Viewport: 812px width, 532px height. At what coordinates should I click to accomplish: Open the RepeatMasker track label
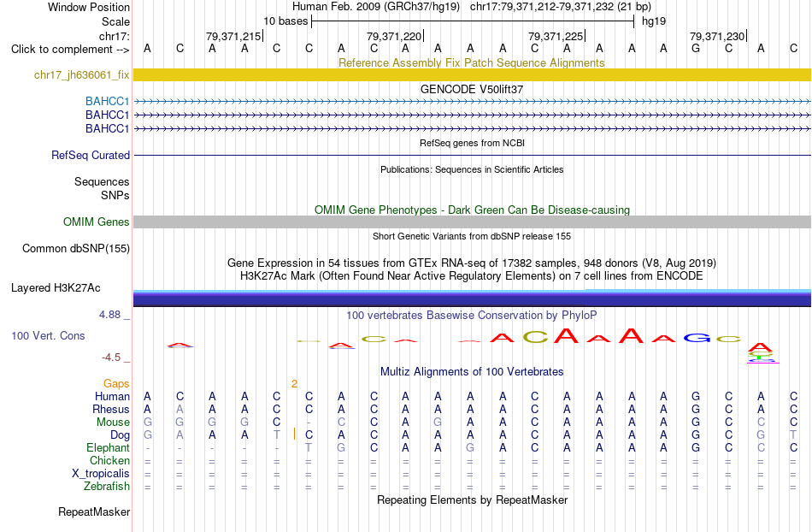point(94,512)
